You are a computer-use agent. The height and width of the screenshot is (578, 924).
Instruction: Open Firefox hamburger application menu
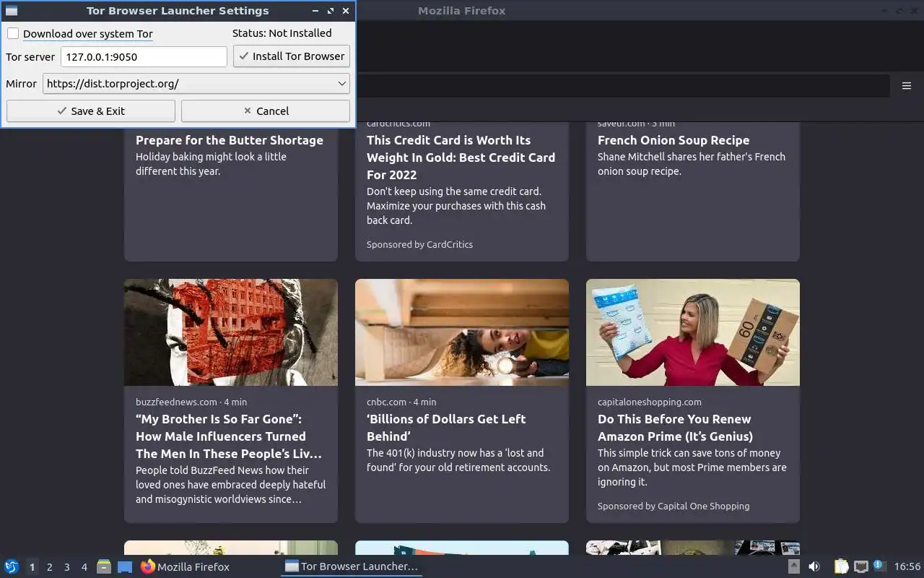pyautogui.click(x=907, y=85)
